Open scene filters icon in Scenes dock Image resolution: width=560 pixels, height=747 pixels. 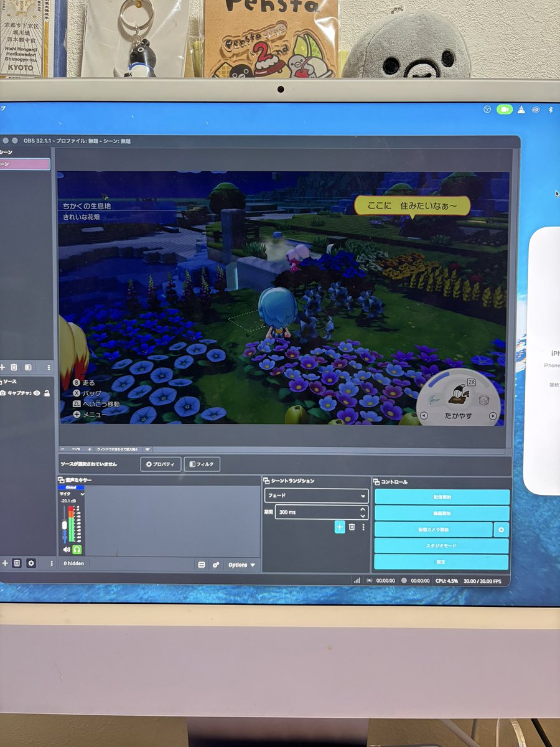(28, 368)
